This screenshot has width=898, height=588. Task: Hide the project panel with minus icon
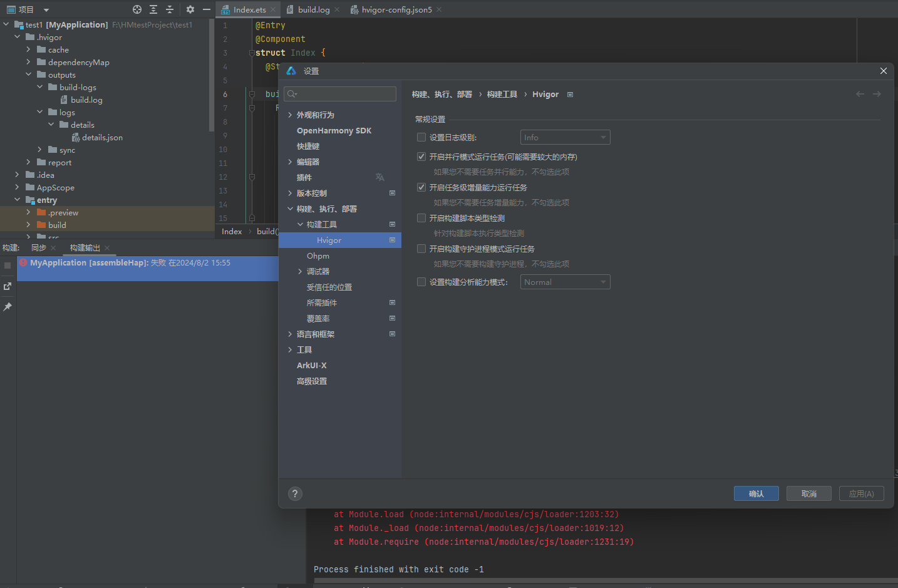207,9
